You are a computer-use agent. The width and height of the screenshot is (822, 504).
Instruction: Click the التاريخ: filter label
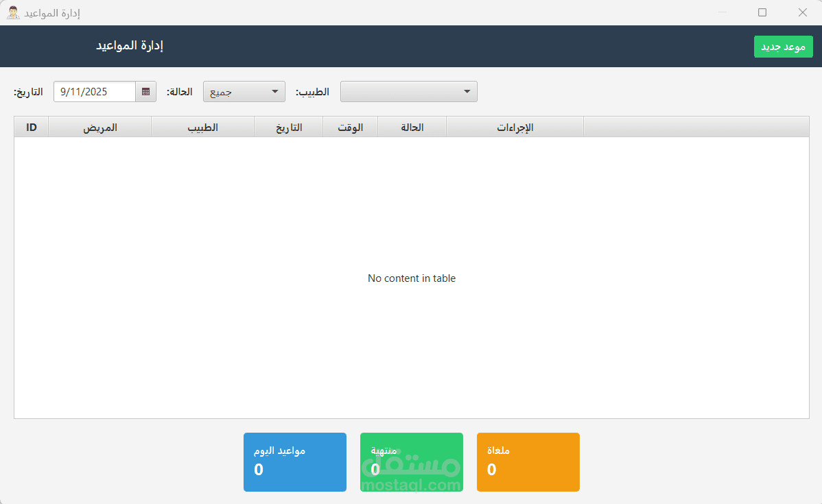tap(28, 92)
